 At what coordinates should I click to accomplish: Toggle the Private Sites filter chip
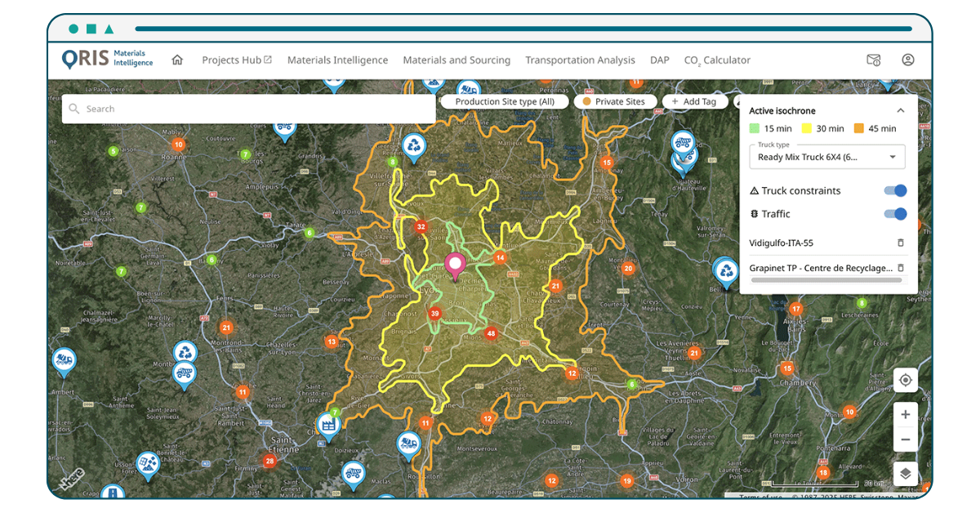(x=614, y=102)
